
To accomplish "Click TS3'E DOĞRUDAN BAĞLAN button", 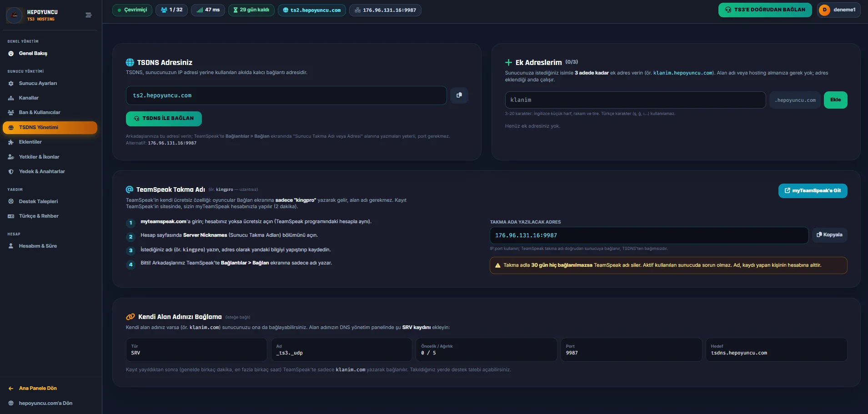I will pos(765,10).
